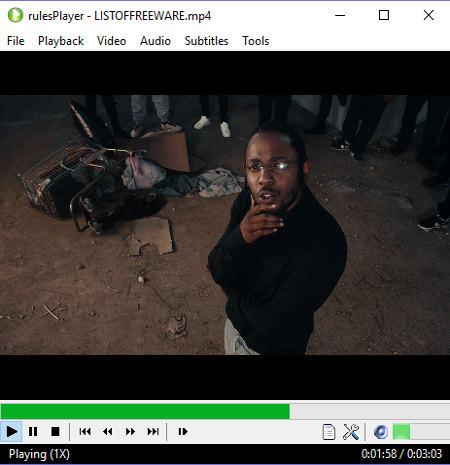Advance one frame with the step button
The width and height of the screenshot is (450, 465).
tap(183, 432)
